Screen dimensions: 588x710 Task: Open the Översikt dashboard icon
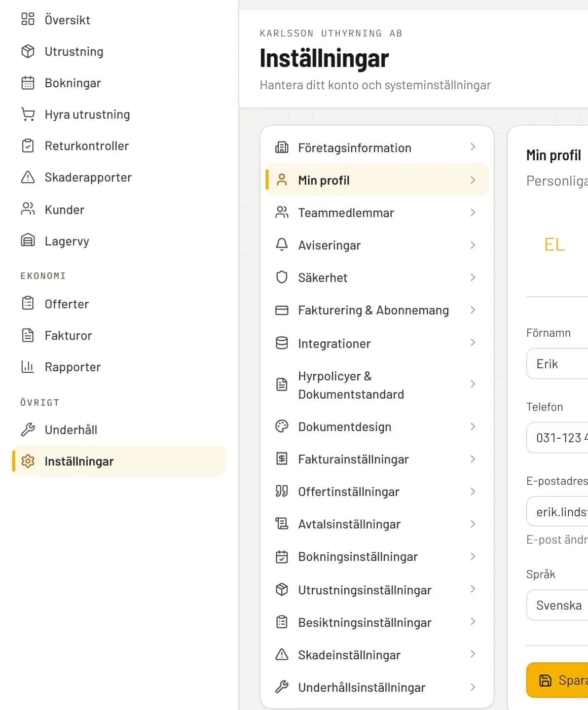(28, 19)
